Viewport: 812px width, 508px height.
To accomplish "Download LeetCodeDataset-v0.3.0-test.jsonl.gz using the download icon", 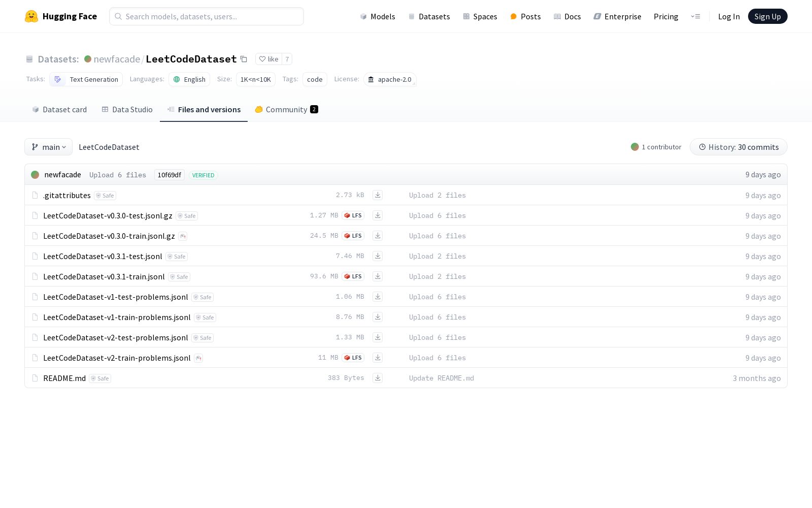I will (378, 215).
